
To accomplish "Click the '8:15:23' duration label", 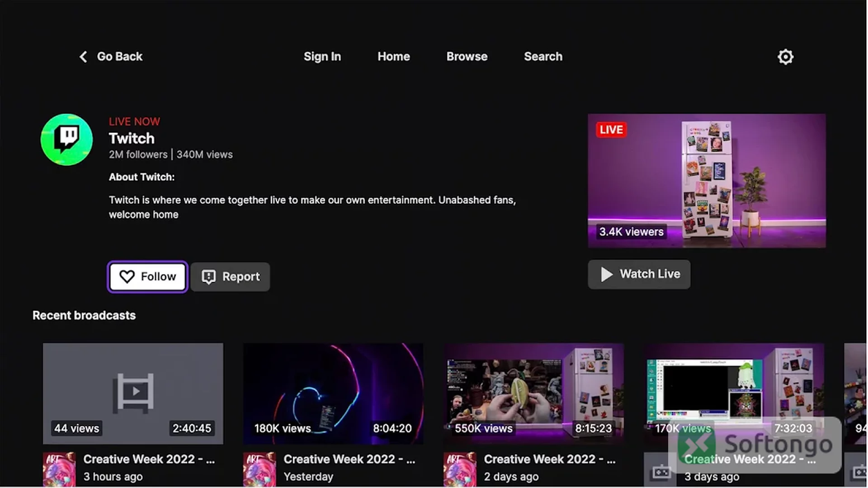I will [593, 428].
